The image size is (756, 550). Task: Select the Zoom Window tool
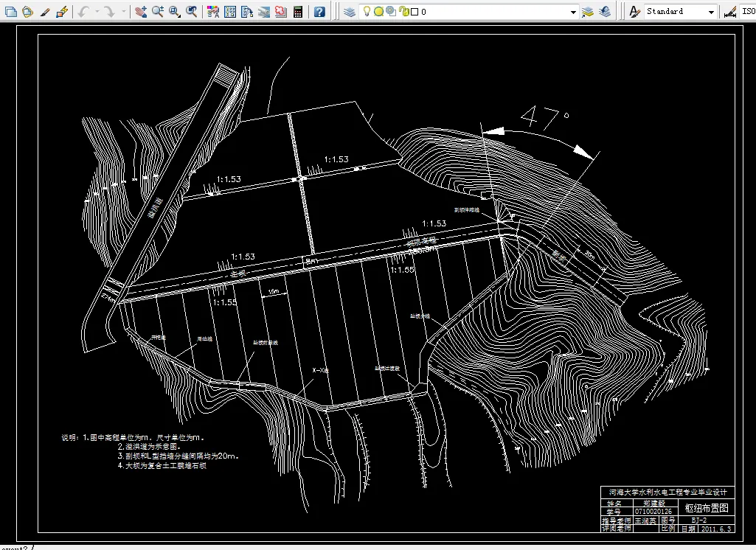[175, 12]
